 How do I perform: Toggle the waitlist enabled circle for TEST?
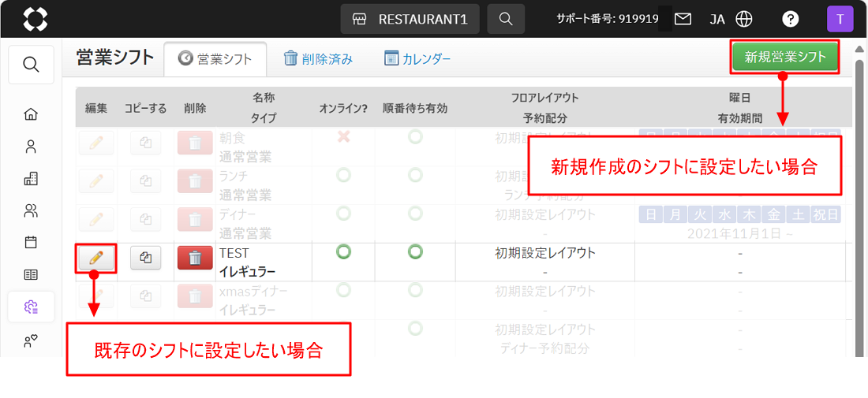[x=415, y=252]
